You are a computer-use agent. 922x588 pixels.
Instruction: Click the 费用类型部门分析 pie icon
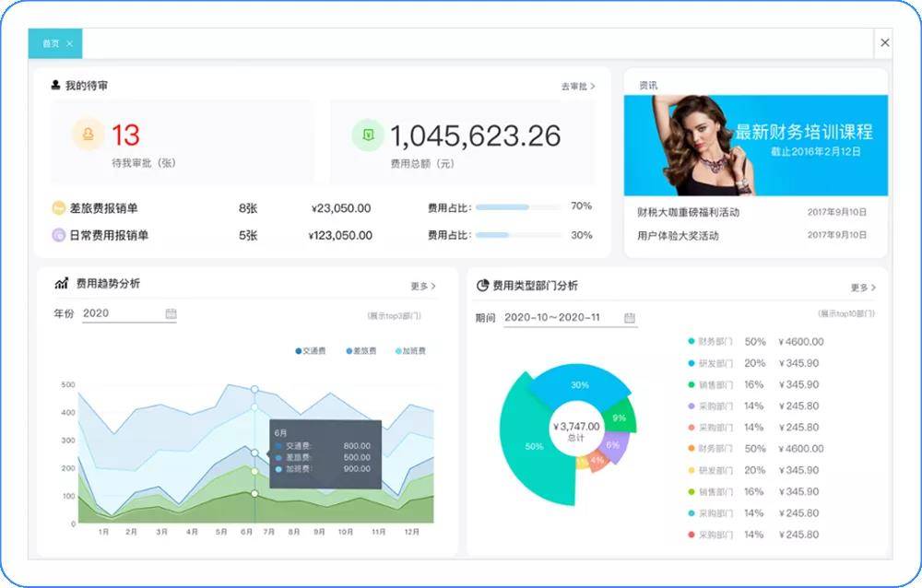(x=482, y=286)
